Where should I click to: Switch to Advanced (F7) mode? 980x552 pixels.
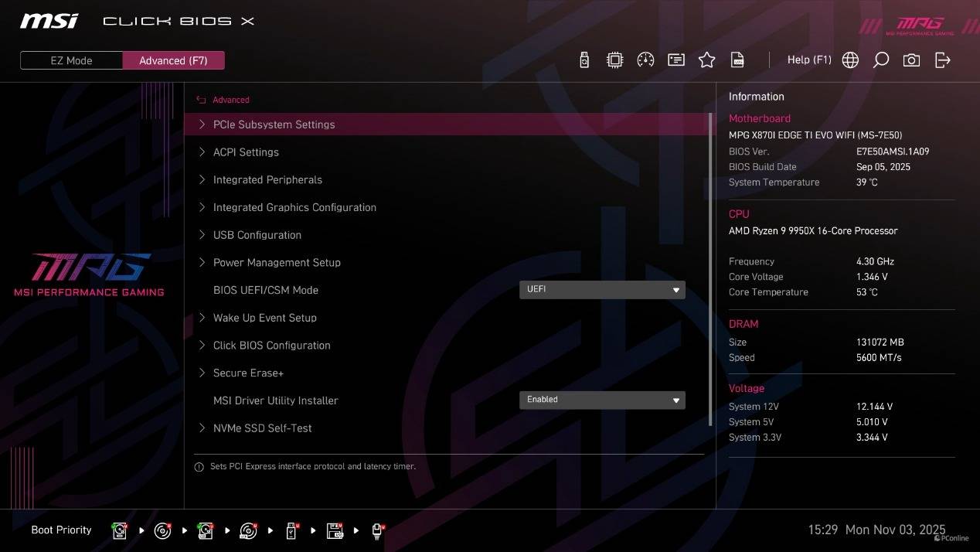point(173,60)
